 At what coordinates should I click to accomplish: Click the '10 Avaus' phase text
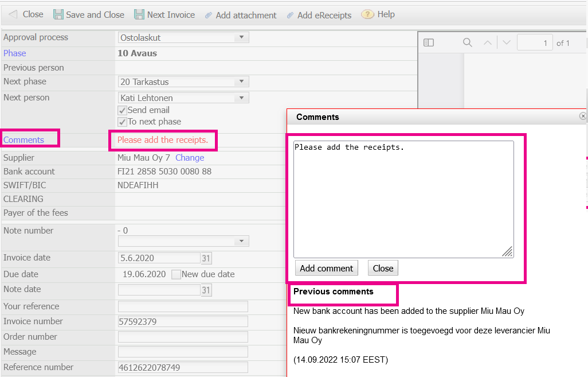tap(137, 53)
